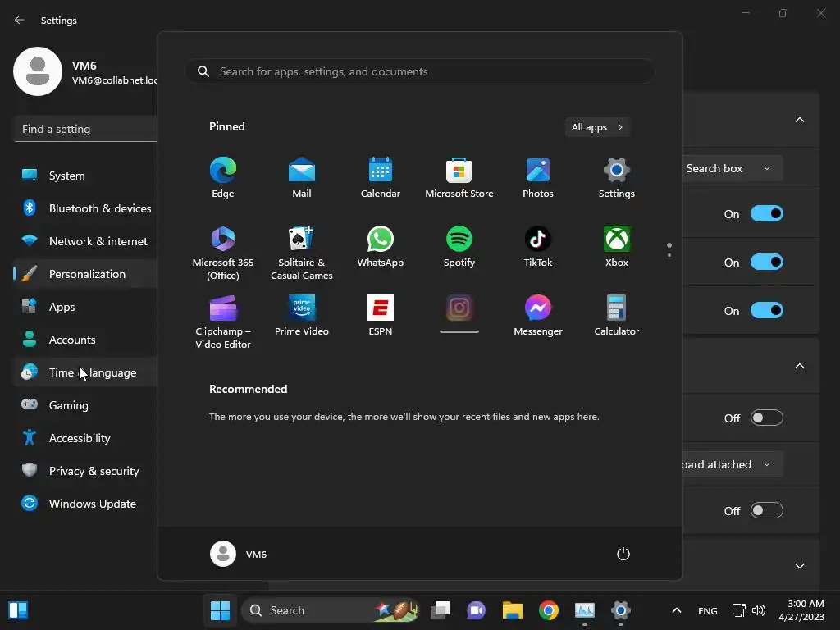Image resolution: width=840 pixels, height=630 pixels.
Task: Launch the Xbox app
Action: (x=617, y=247)
